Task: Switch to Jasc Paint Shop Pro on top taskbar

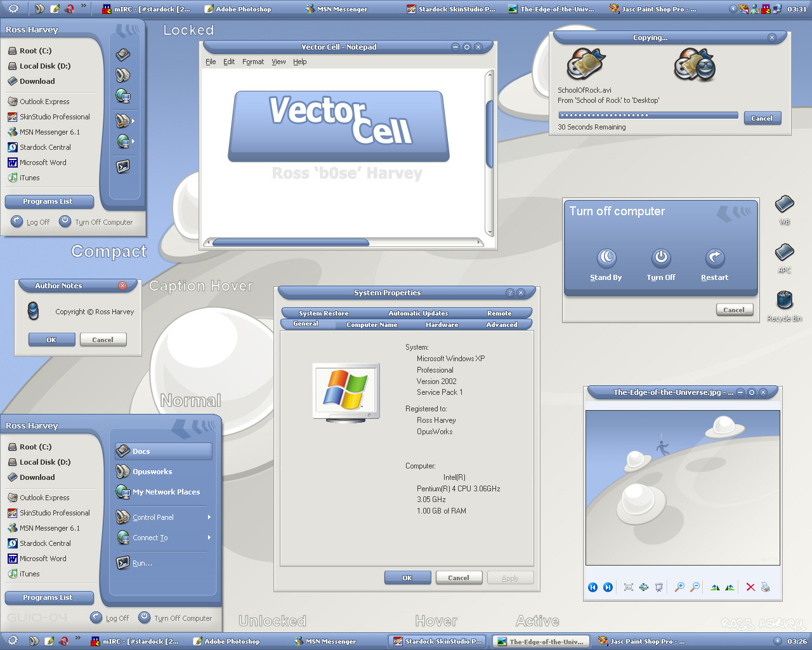Action: coord(653,9)
